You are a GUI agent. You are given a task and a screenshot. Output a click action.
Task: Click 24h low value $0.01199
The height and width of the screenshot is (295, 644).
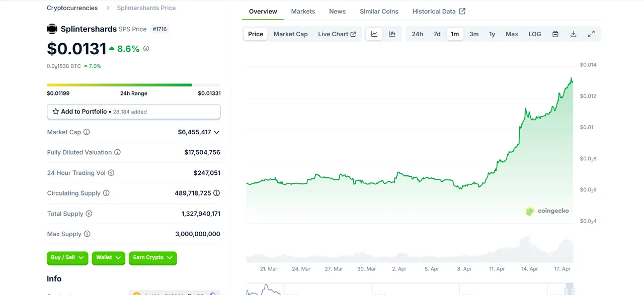click(x=58, y=93)
